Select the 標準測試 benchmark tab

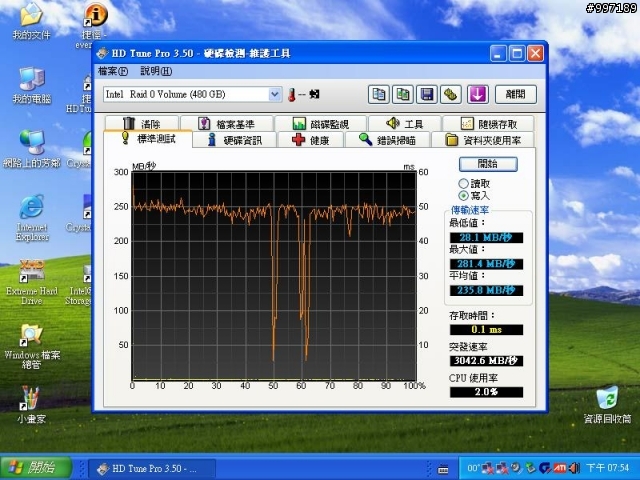point(148,139)
